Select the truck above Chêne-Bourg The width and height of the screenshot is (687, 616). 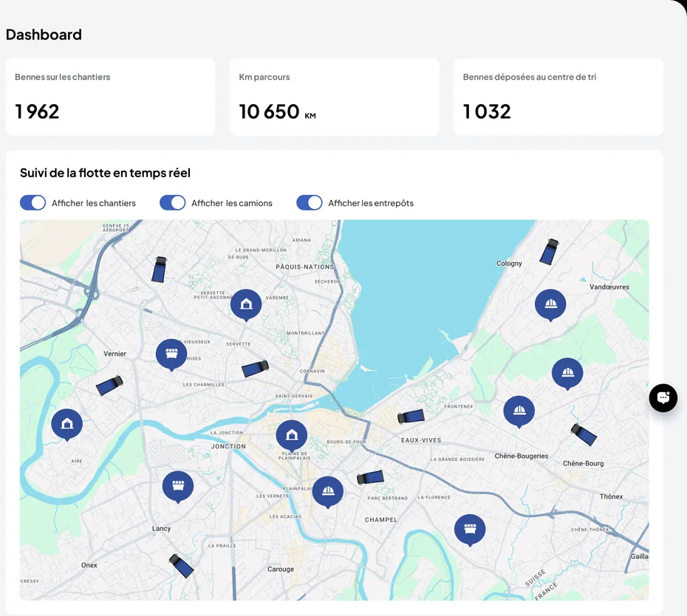[584, 434]
